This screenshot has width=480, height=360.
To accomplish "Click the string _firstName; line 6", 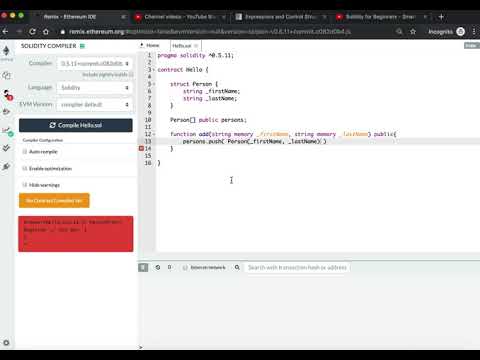I will (x=211, y=91).
